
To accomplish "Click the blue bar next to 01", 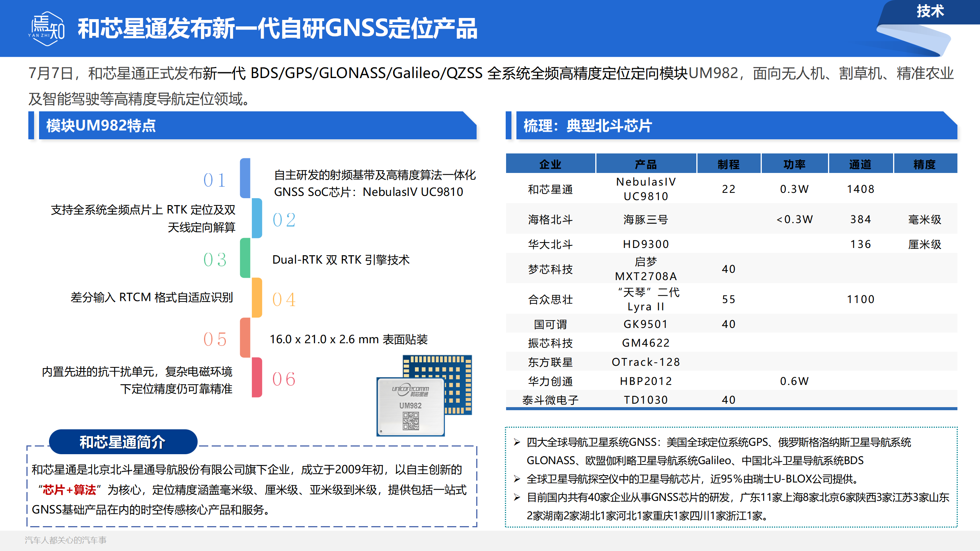I will (245, 178).
